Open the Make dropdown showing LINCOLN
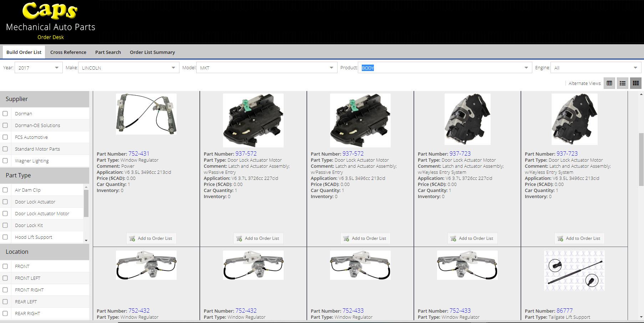The height and width of the screenshot is (323, 644). [173, 67]
